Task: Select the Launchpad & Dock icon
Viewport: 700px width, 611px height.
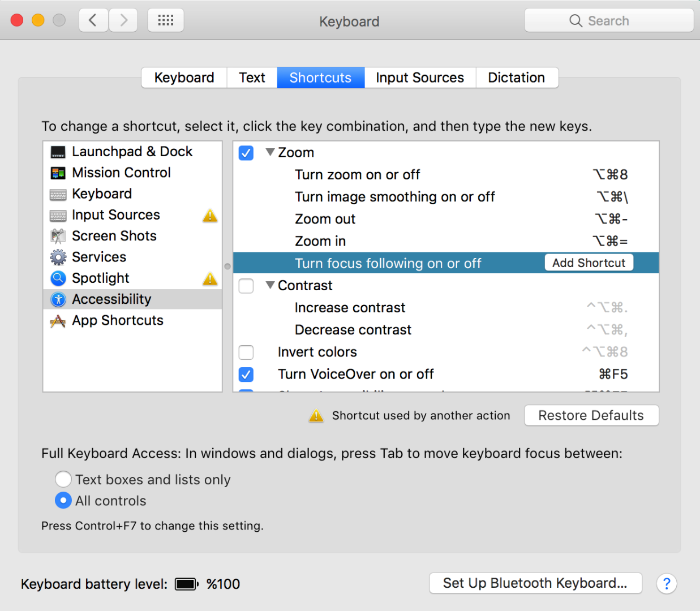Action: click(58, 151)
